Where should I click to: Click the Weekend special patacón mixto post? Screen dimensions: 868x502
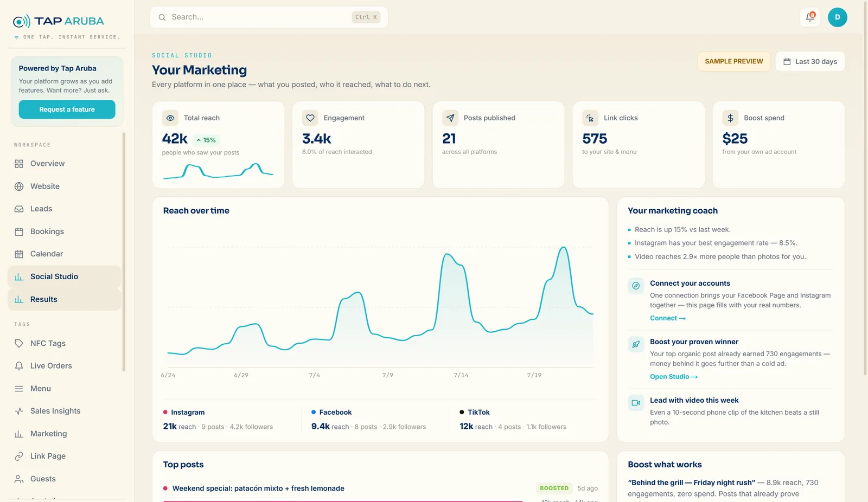point(258,488)
